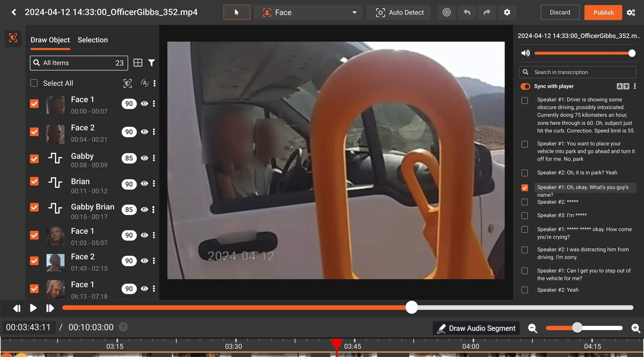Screen dimensions: 644x357
Task: Click the translate language icon in transcription
Action: (623, 86)
